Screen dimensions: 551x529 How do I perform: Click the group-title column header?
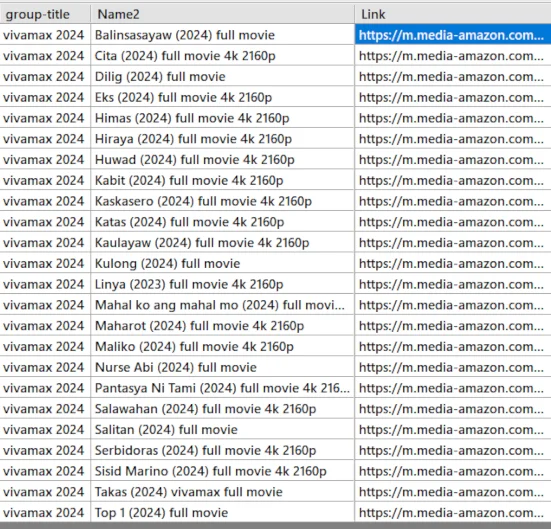[45, 14]
